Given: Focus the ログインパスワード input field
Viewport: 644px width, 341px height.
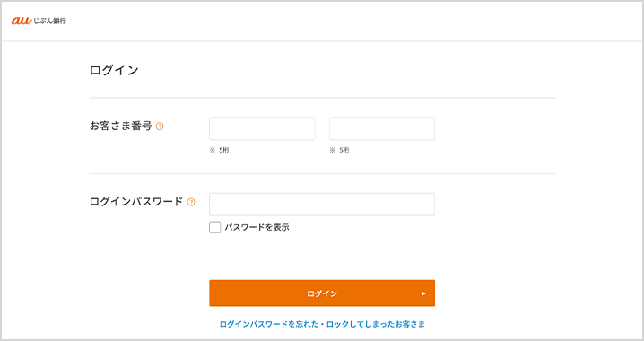Looking at the screenshot, I should coord(322,205).
